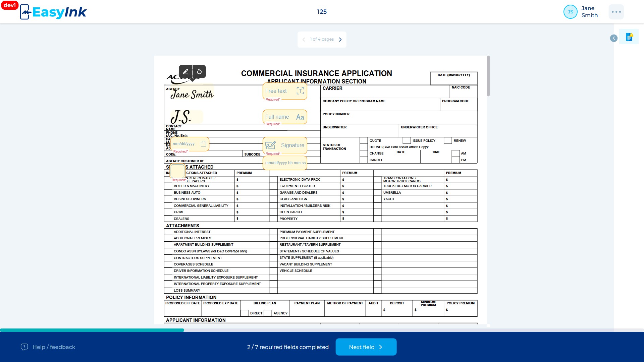Click the text-frame icon in the Free text field
Image resolution: width=644 pixels, height=362 pixels.
[300, 91]
